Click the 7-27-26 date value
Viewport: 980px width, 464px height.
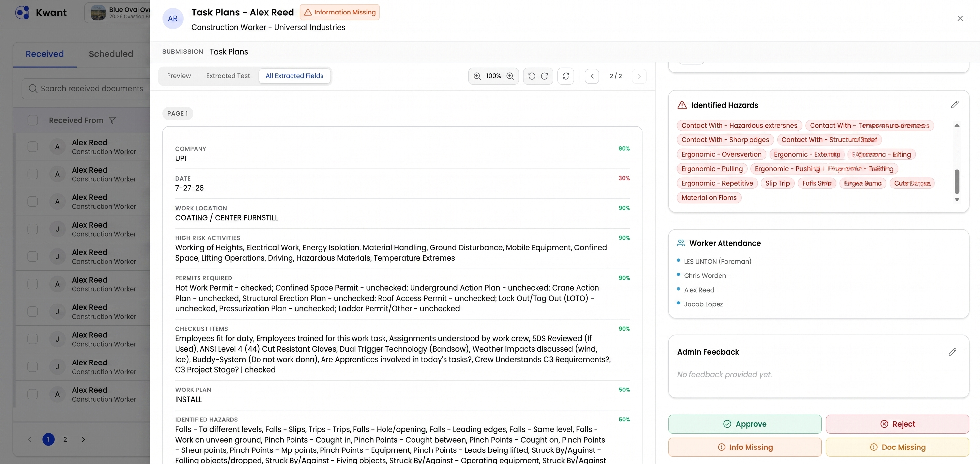190,188
